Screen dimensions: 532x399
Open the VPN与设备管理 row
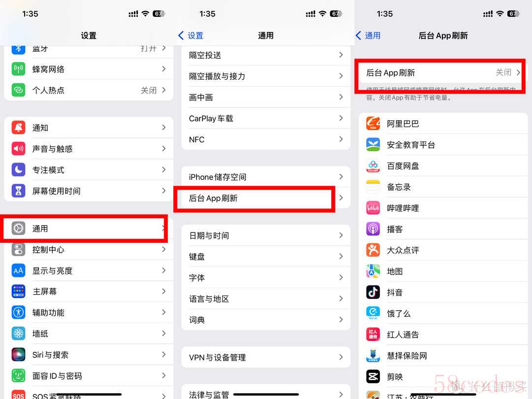[266, 357]
